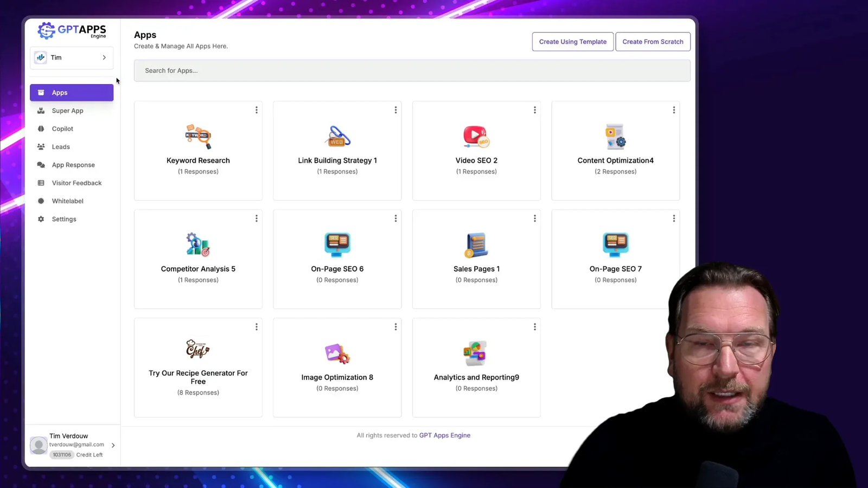The image size is (868, 488).
Task: Open Analytics and Reporting9 app icon
Action: [x=476, y=354]
